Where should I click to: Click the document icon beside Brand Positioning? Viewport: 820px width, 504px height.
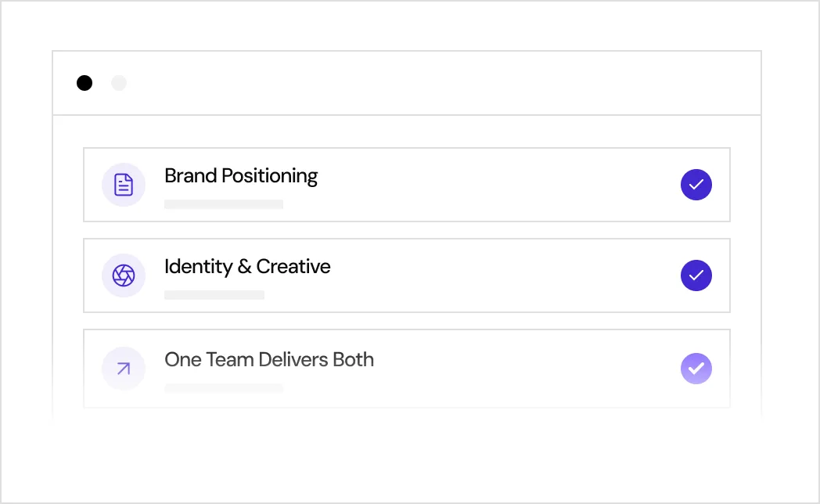click(x=124, y=185)
